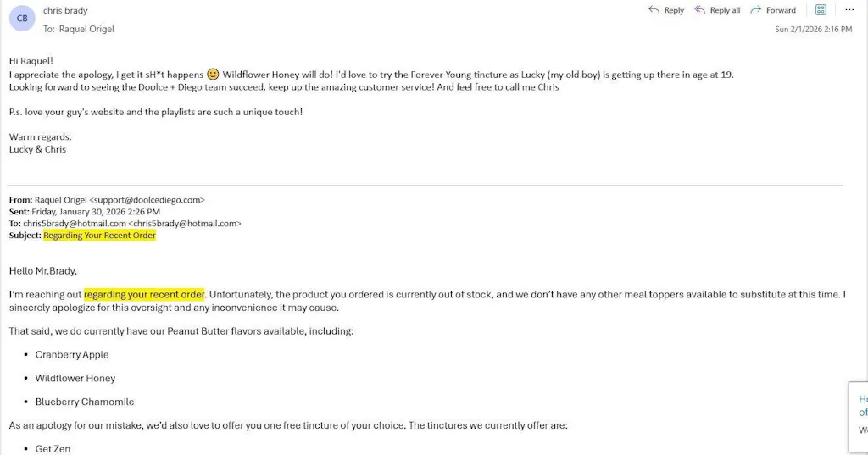
Task: Click the chris5brady@hotmail.com recipient address
Action: click(x=75, y=224)
